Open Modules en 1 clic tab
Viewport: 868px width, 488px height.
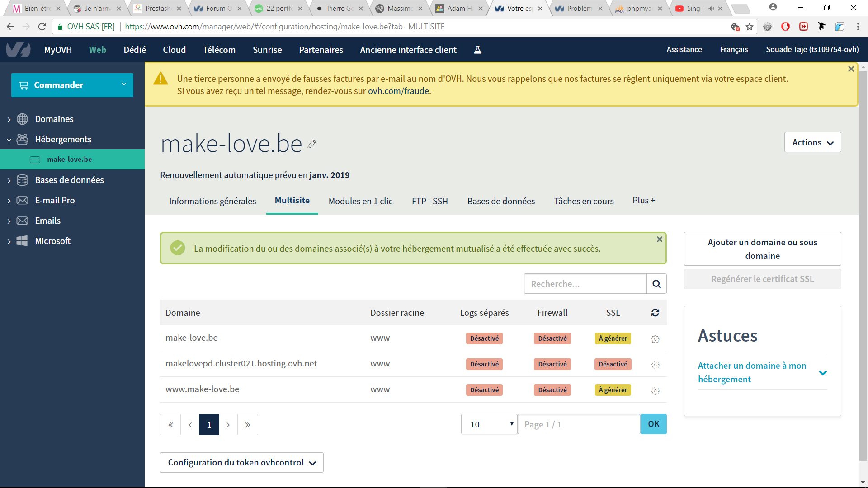coord(360,201)
